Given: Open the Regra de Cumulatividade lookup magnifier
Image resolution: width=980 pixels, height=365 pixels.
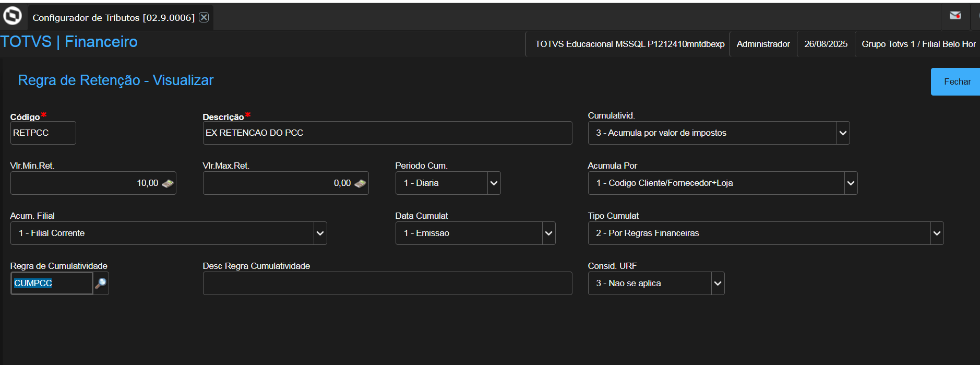Looking at the screenshot, I should pyautogui.click(x=101, y=283).
